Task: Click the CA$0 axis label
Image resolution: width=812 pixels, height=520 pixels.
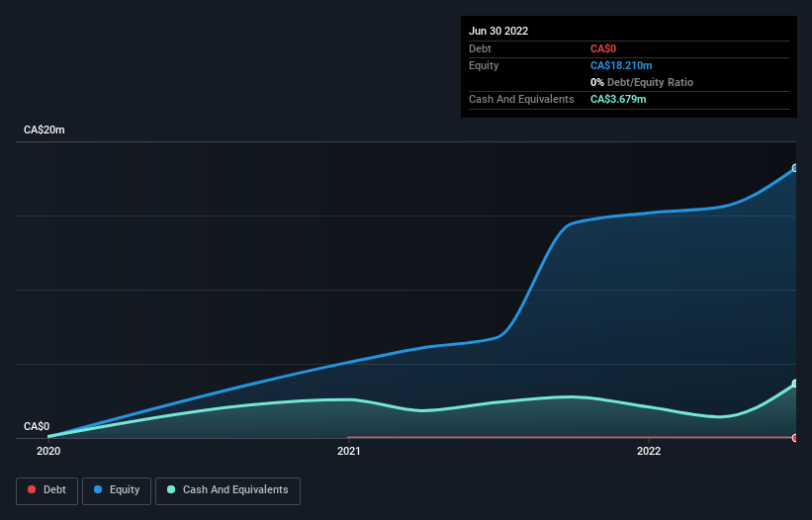Action: coord(37,426)
